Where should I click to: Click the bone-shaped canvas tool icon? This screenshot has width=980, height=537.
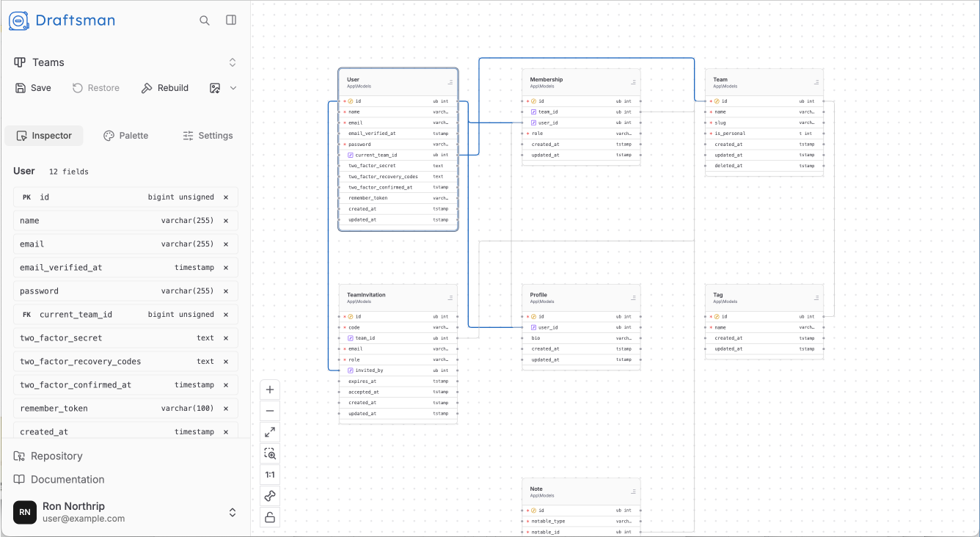coord(270,496)
